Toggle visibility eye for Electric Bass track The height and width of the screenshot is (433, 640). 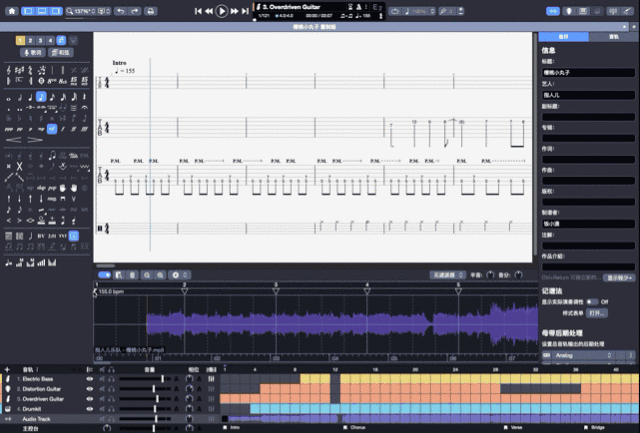point(89,380)
